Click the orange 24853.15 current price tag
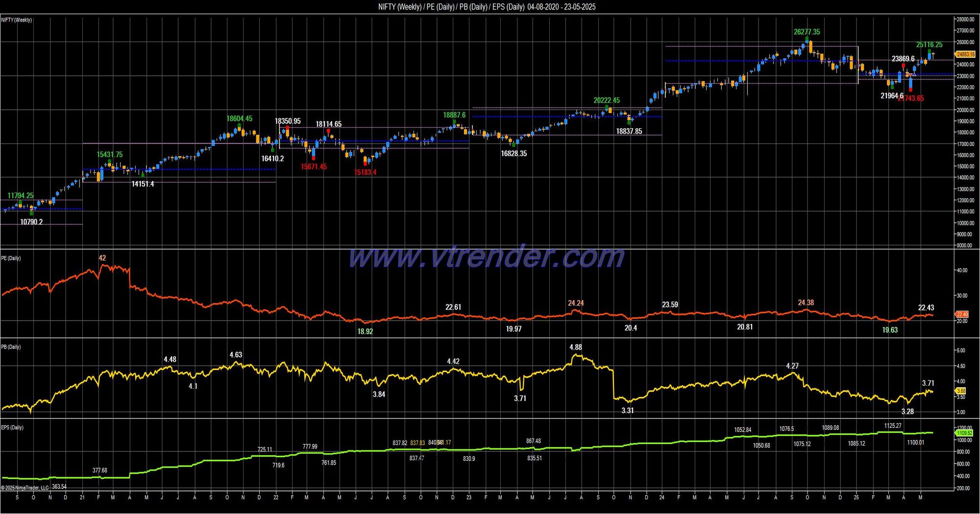 965,54
